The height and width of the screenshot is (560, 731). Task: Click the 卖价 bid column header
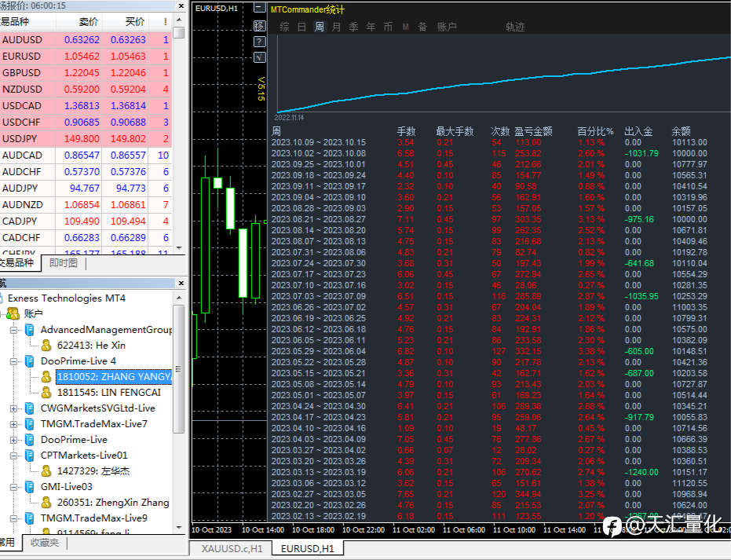pyautogui.click(x=79, y=21)
